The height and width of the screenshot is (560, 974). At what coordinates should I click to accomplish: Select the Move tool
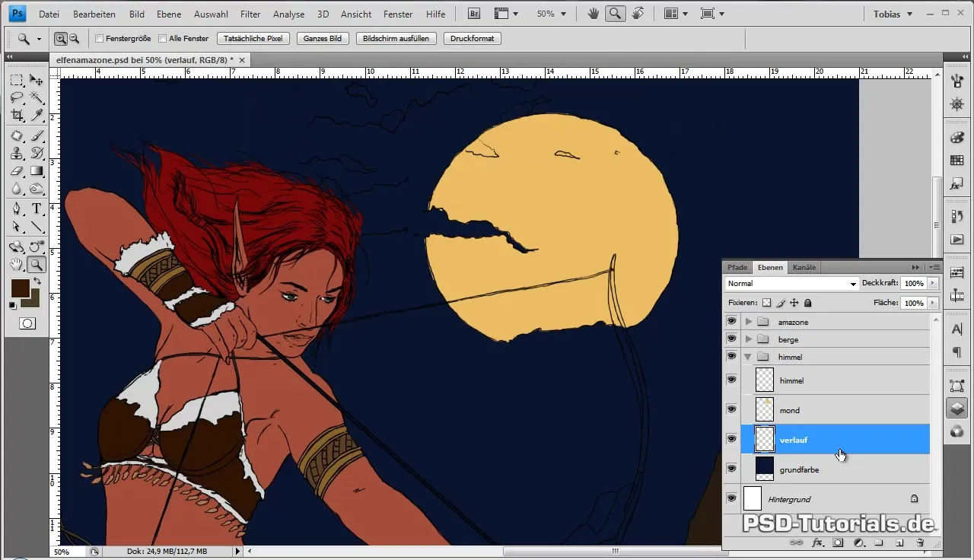point(36,80)
